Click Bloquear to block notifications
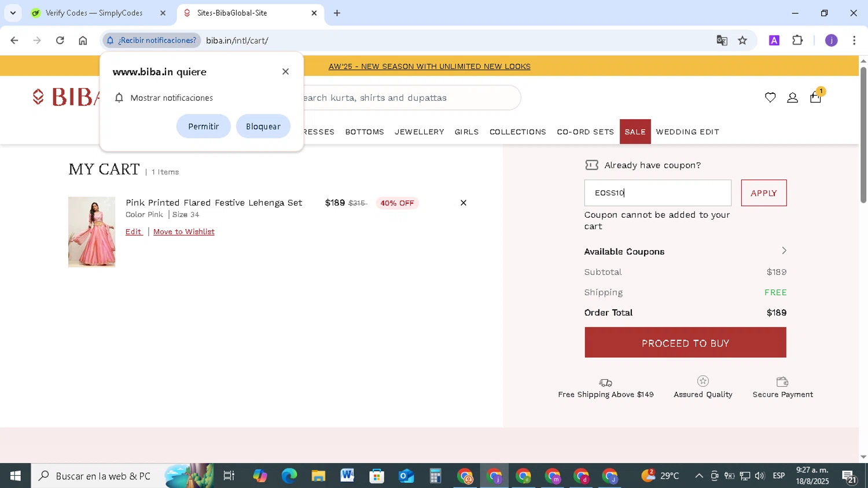Image resolution: width=868 pixels, height=488 pixels. click(x=263, y=126)
